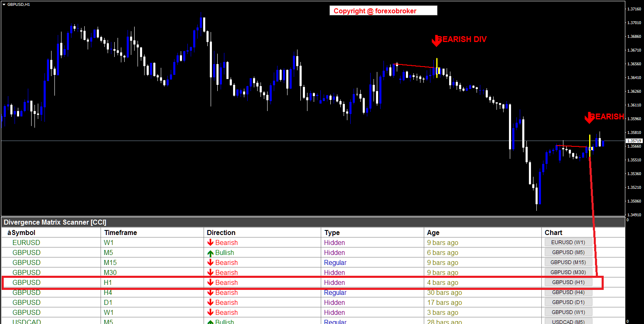Image resolution: width=644 pixels, height=324 pixels.
Task: Open the GBPUSD (W1) chart button
Action: coord(568,312)
